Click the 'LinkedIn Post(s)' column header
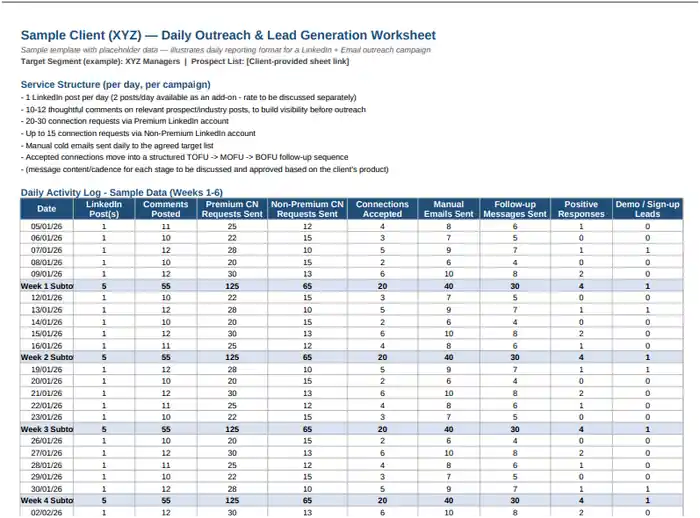This screenshot has height=518, width=700. tap(104, 209)
